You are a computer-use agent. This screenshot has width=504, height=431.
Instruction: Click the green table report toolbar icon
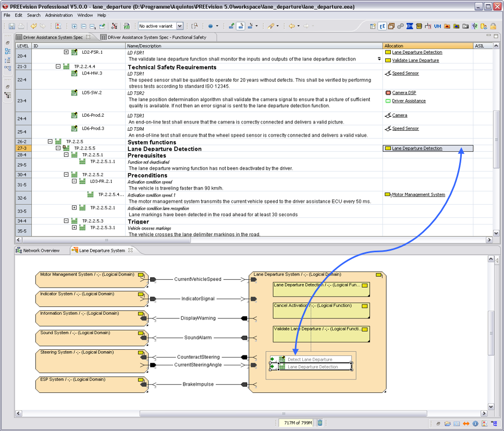coord(127,26)
